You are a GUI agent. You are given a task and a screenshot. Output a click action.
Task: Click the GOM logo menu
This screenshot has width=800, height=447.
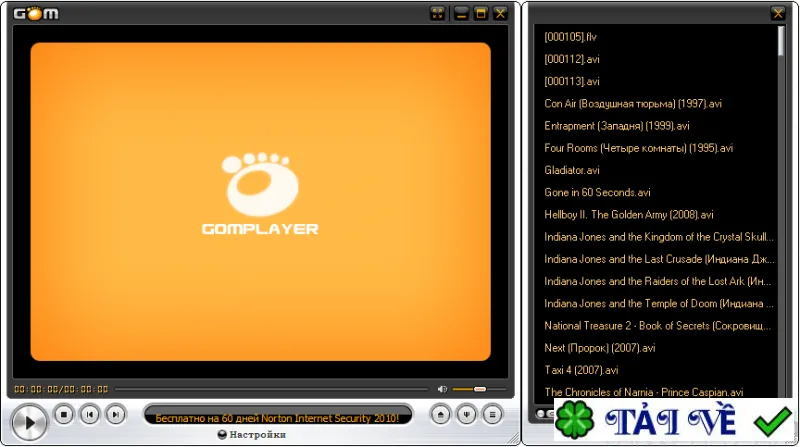[x=36, y=14]
